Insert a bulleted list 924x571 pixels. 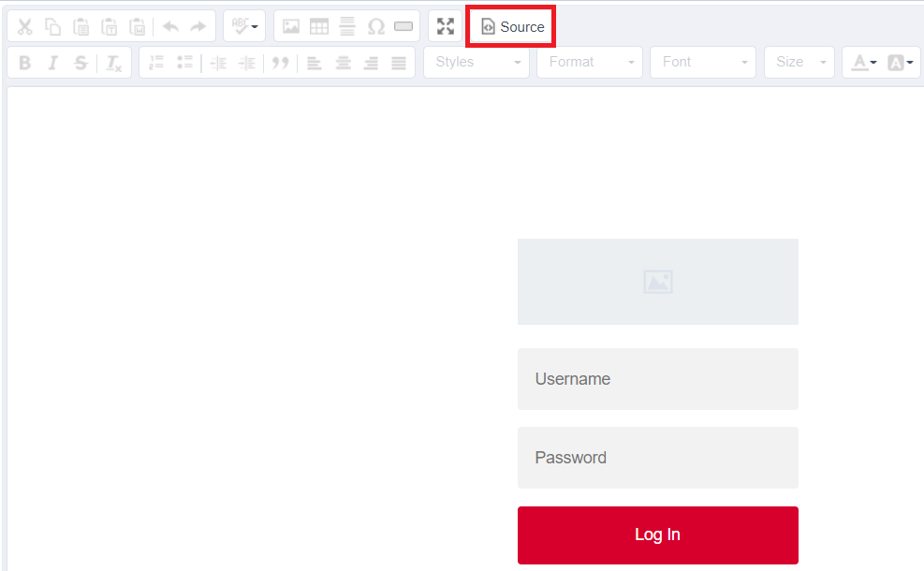click(184, 63)
